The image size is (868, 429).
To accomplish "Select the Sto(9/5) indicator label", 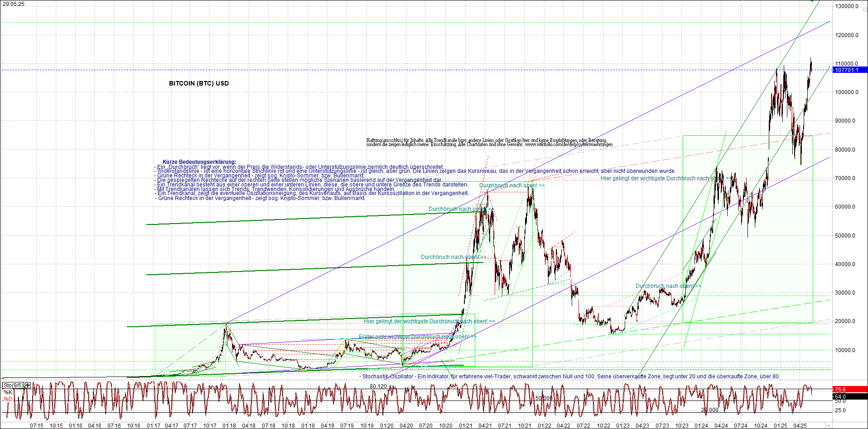I will 13,386.
